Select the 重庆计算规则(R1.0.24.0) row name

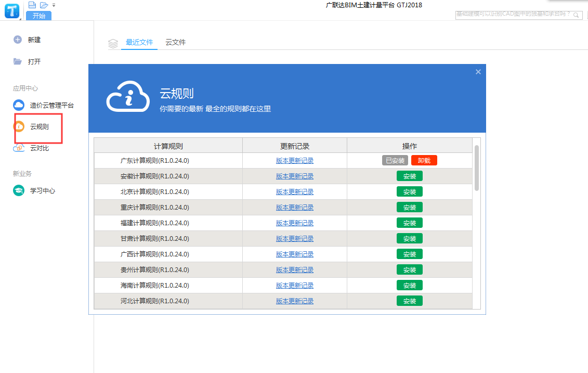[155, 207]
